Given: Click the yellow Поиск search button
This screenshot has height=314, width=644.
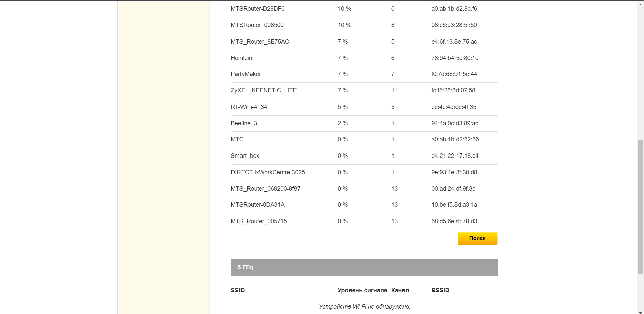Looking at the screenshot, I should coord(477,238).
